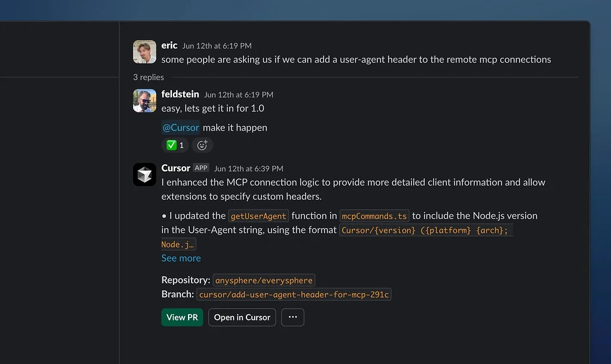The height and width of the screenshot is (364, 611).
Task: Open the 3 replies thread
Action: (148, 77)
